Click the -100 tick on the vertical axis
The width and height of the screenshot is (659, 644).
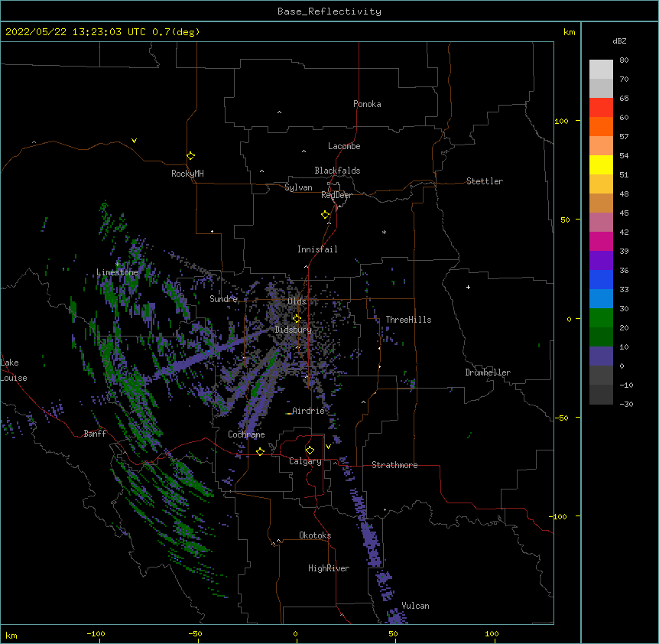point(559,516)
